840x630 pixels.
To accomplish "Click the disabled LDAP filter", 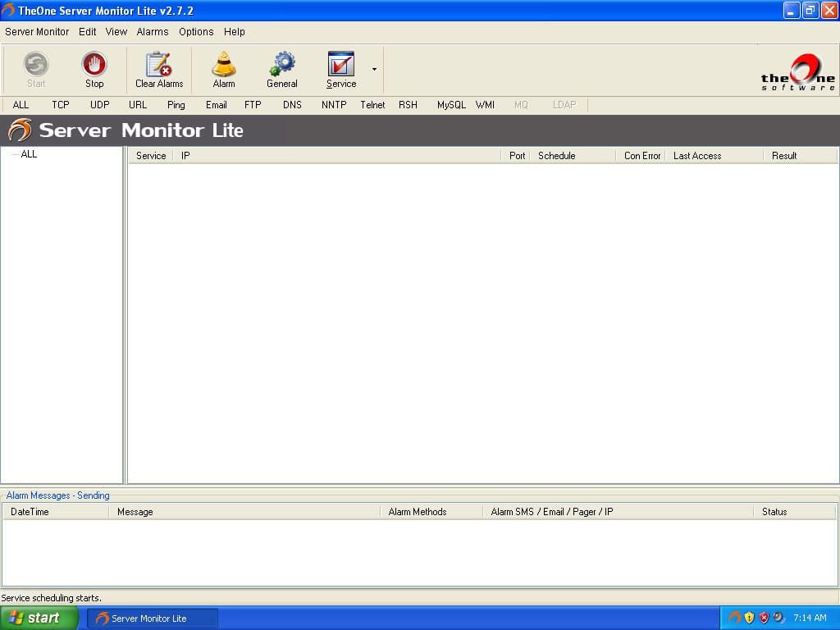I will [x=564, y=105].
